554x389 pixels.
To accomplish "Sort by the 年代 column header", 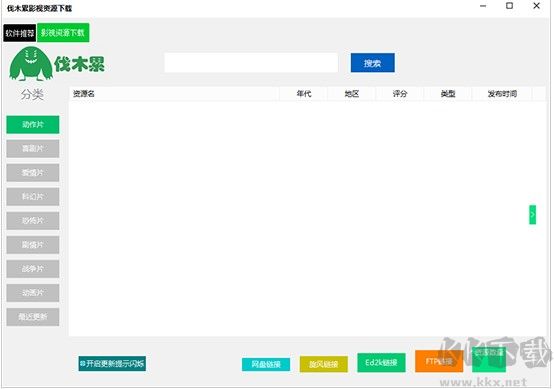I will pos(304,94).
